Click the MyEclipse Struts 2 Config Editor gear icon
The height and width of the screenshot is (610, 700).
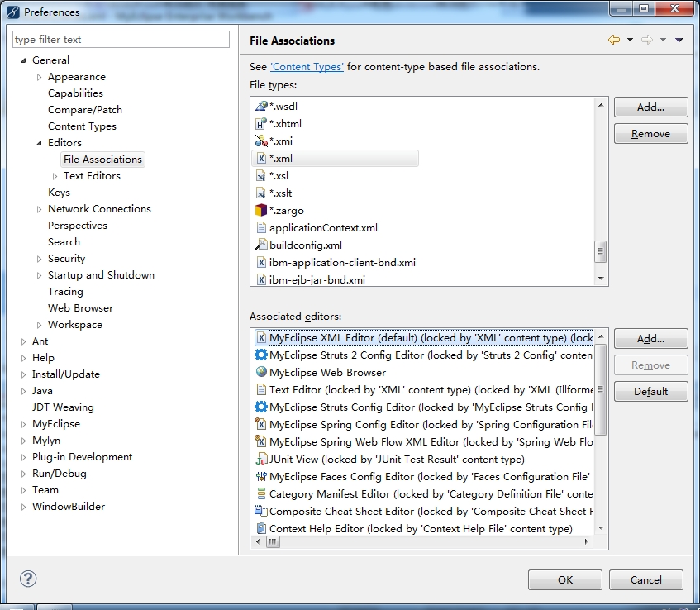[260, 355]
